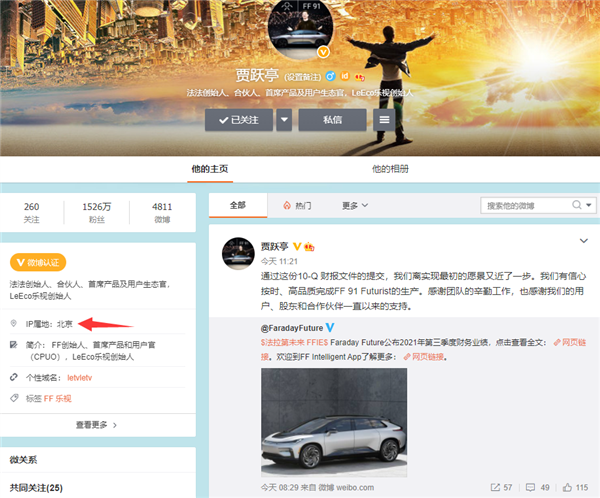600x498 pixels.
Task: Enlarge the FF 91 car photo
Action: (334, 423)
